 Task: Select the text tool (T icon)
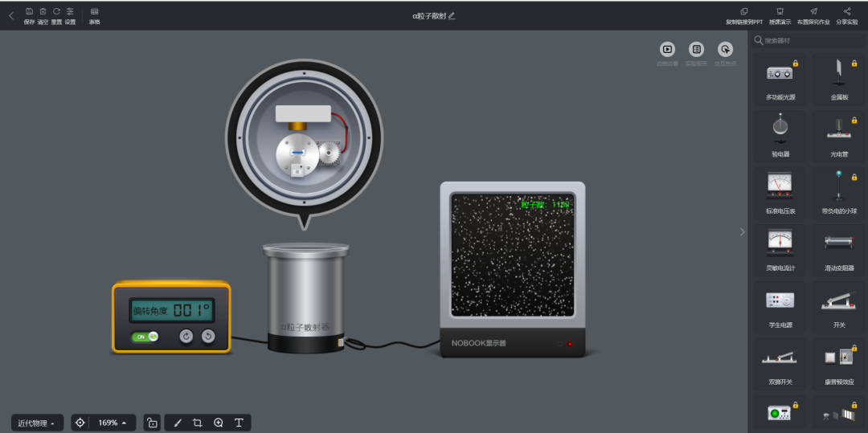coord(239,423)
